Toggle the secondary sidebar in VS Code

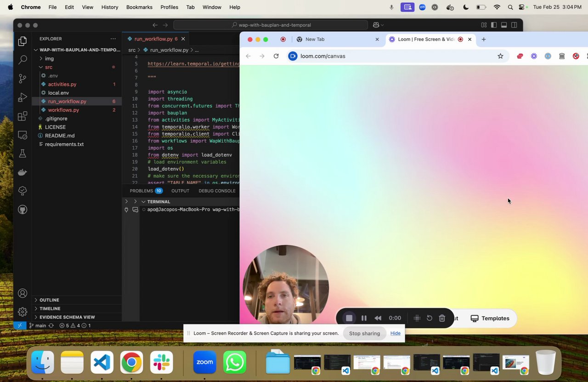pyautogui.click(x=514, y=25)
